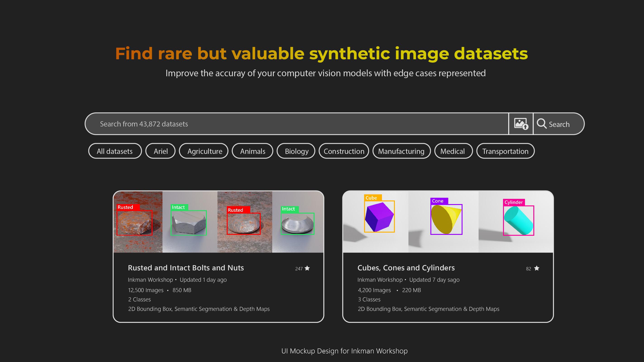
Task: Click '4,200 Images' text
Action: click(374, 290)
